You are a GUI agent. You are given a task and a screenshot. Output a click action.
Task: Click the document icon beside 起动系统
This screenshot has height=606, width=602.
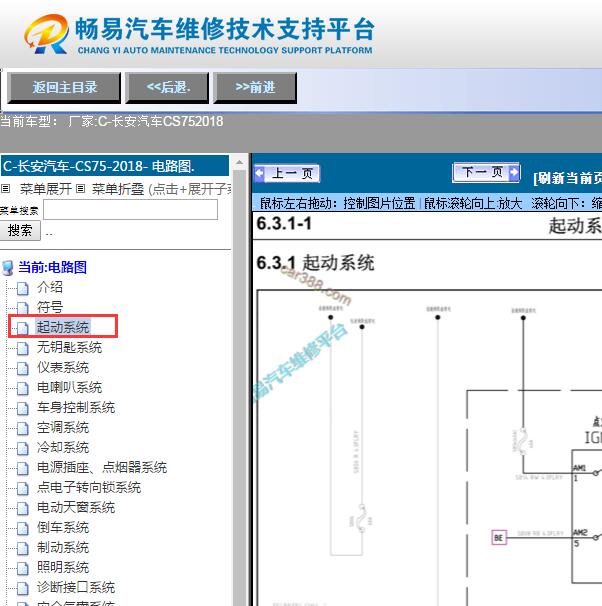(x=23, y=329)
